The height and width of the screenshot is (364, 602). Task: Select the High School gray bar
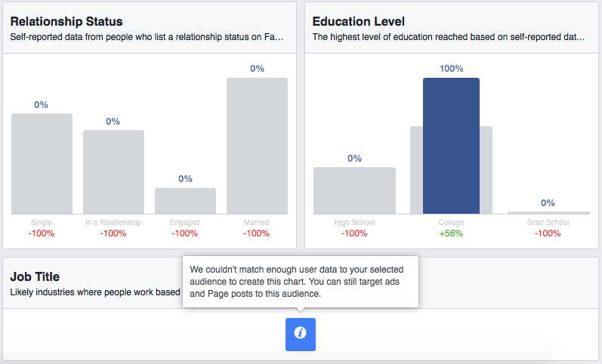pos(354,190)
